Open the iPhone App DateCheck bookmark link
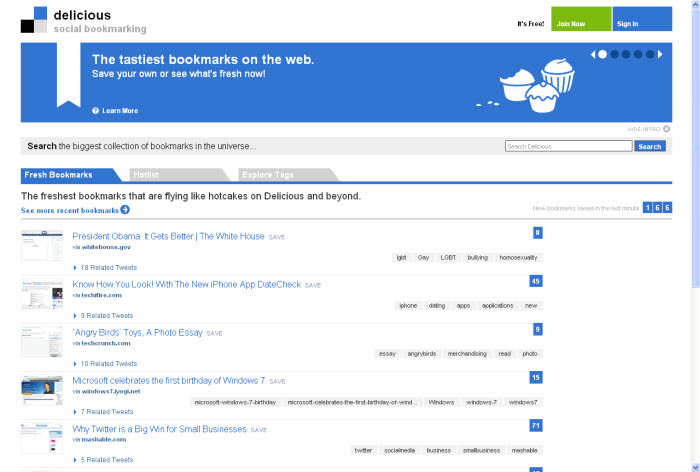 [x=187, y=284]
